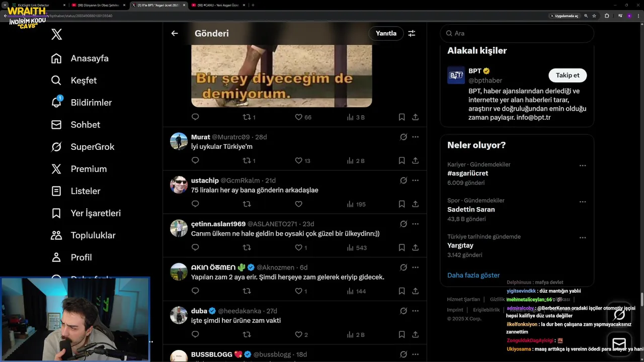Open Hizmet Şartları footer link

(463, 299)
